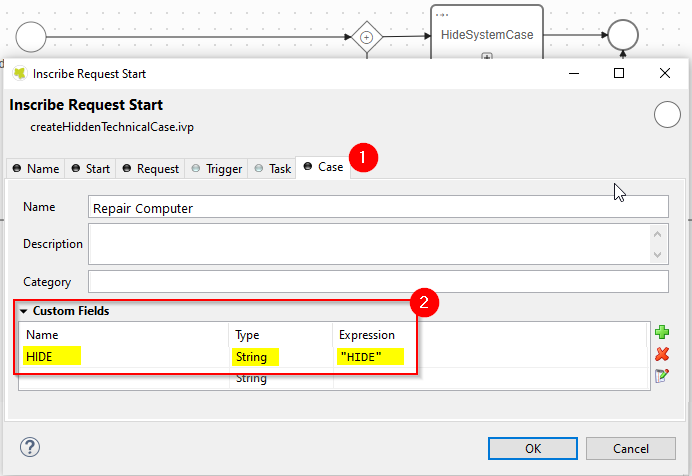Click the end event circle on canvas

tap(623, 36)
